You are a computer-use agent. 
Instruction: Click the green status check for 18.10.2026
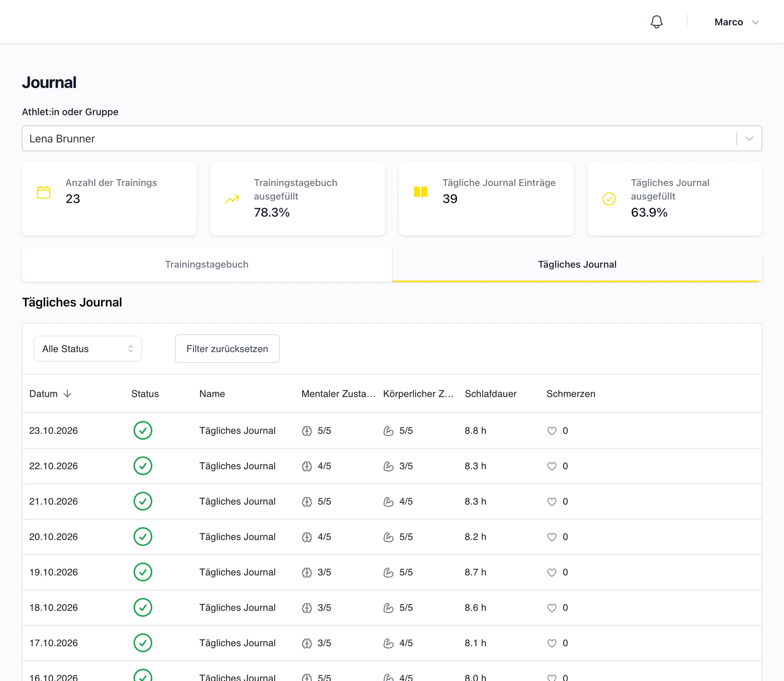coord(143,607)
